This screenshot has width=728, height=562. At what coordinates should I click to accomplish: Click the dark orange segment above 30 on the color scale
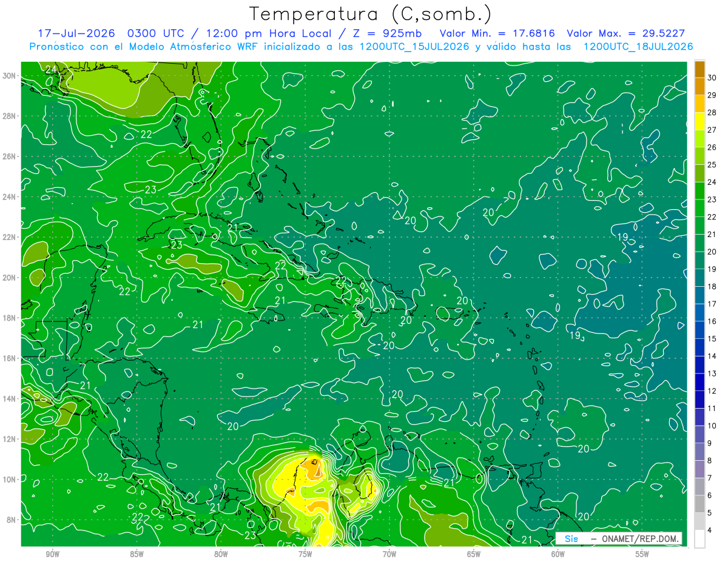[x=699, y=69]
